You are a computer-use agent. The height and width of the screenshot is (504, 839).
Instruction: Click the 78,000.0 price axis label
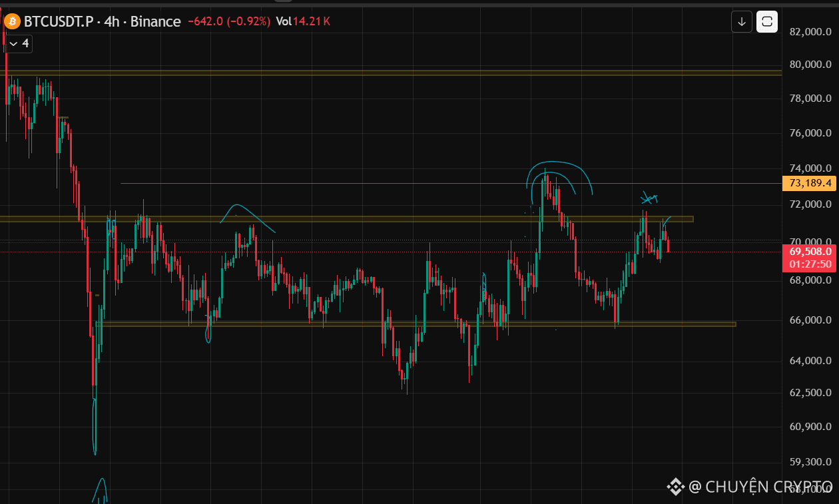pyautogui.click(x=810, y=98)
